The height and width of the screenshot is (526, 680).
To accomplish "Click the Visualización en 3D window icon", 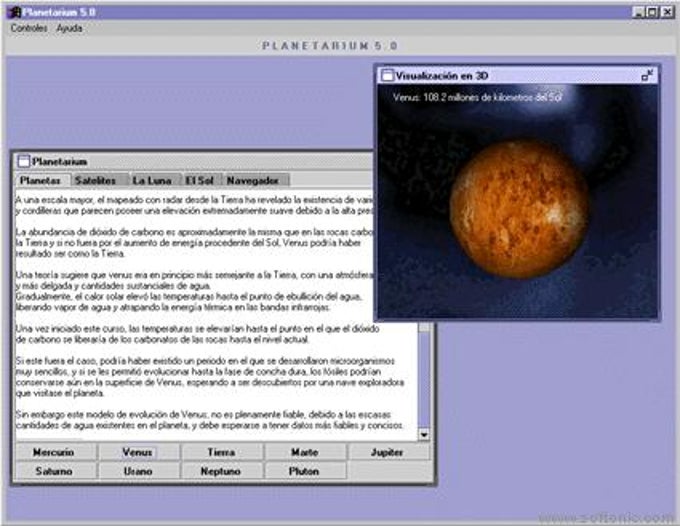I will [387, 75].
